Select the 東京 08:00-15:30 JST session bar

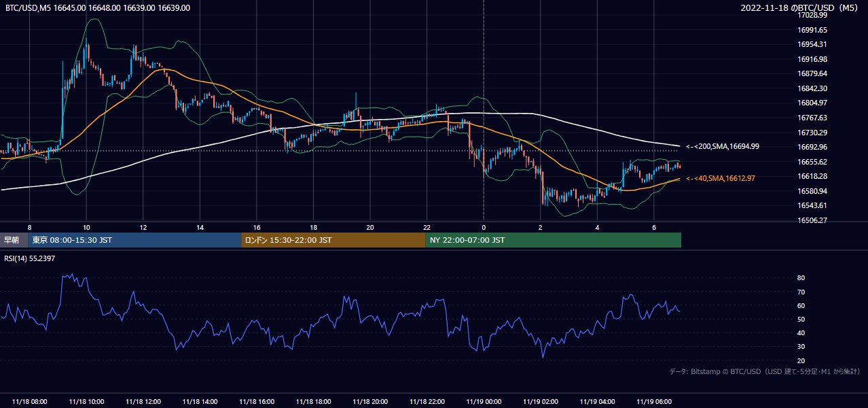pyautogui.click(x=135, y=240)
